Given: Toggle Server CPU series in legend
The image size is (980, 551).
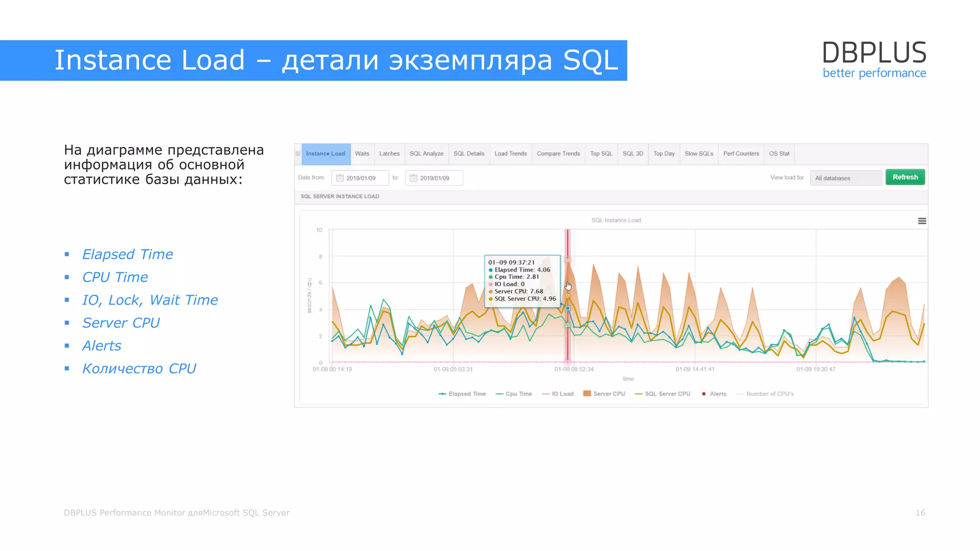Looking at the screenshot, I should pyautogui.click(x=604, y=394).
